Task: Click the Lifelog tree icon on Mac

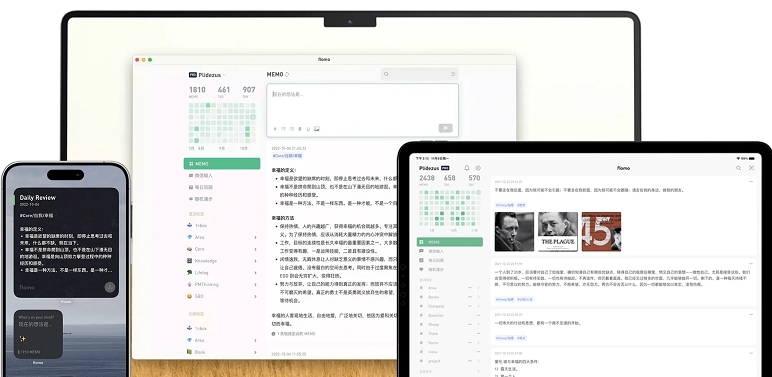Action: (x=190, y=273)
